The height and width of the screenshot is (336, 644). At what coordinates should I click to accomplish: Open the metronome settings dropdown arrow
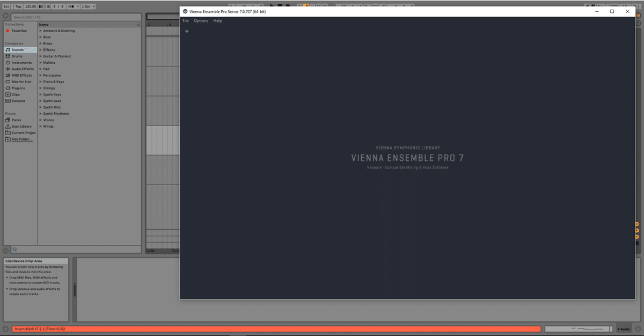point(78,6)
